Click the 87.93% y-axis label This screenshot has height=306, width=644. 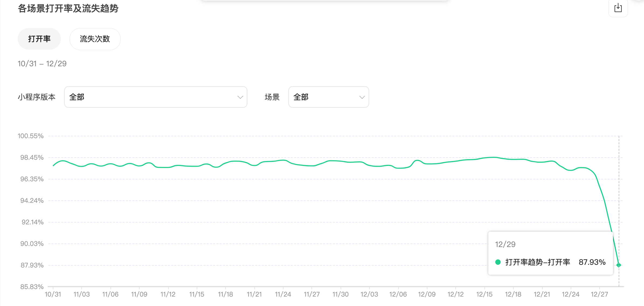[32, 265]
